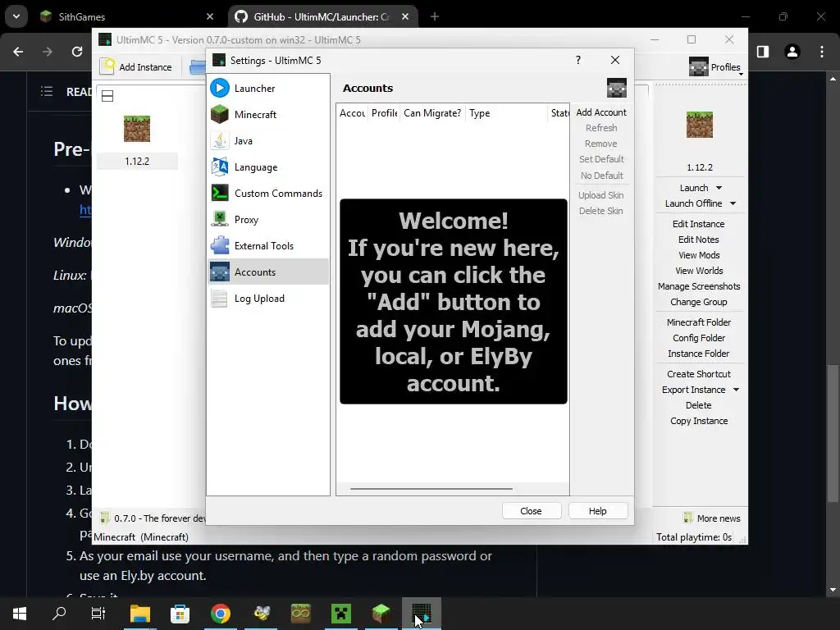Screen dimensions: 840x630
Task: Open taskbar search magnifier
Action: [59, 613]
